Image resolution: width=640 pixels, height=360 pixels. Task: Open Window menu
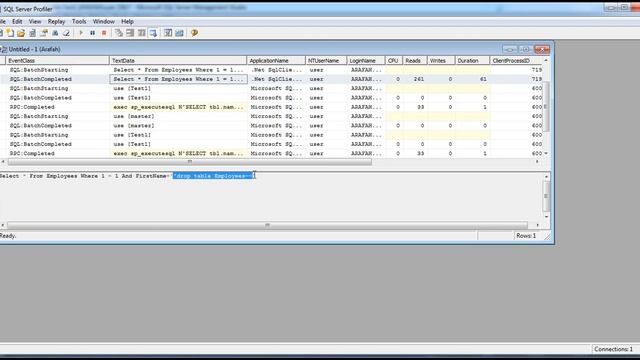coord(104,21)
